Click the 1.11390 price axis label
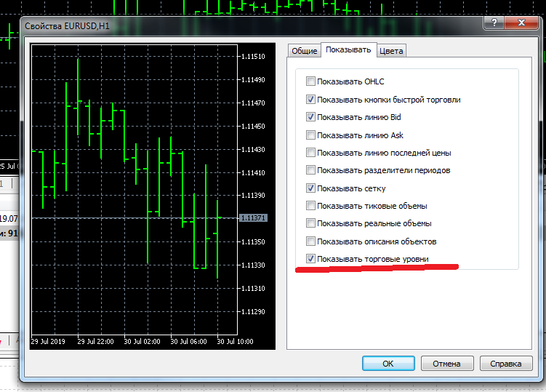This screenshot has height=392, width=546. pos(253,196)
